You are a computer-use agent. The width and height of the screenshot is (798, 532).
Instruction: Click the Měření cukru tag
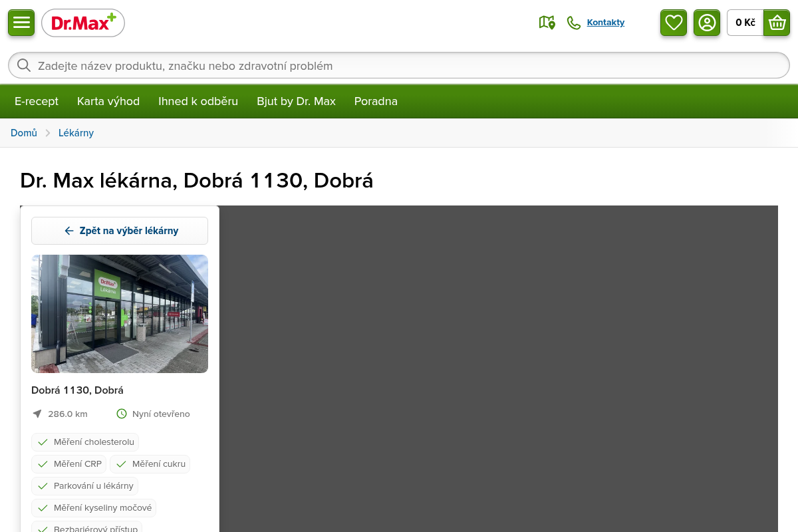point(150,464)
